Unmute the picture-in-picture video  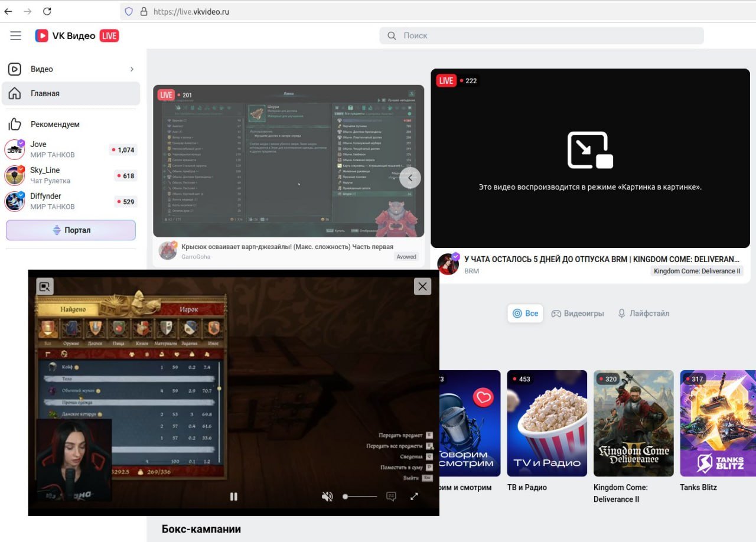tap(327, 497)
